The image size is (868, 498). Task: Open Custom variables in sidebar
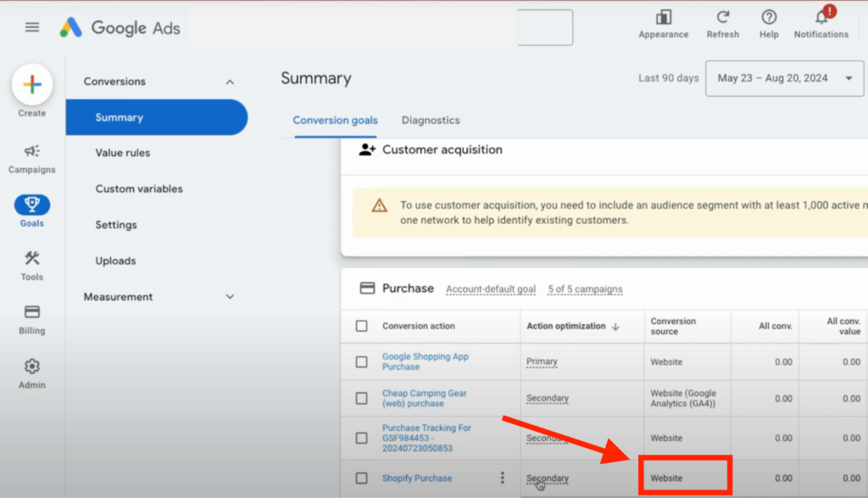tap(139, 189)
